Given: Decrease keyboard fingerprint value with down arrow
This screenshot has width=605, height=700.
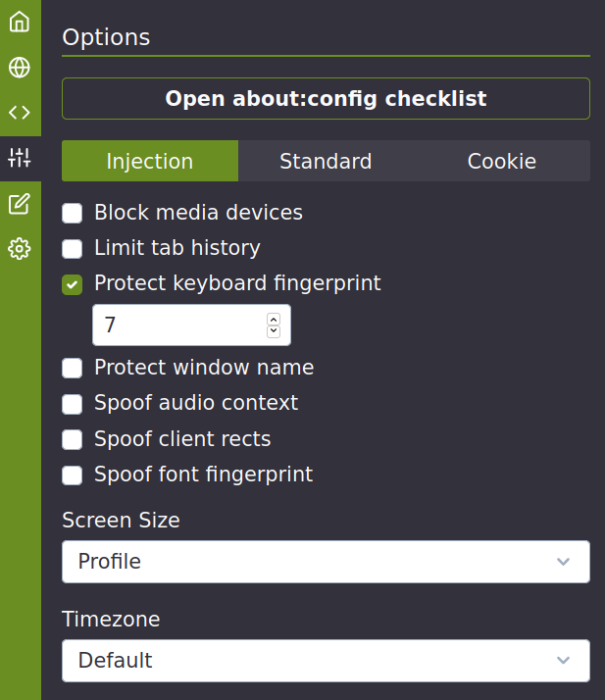Looking at the screenshot, I should (x=274, y=331).
